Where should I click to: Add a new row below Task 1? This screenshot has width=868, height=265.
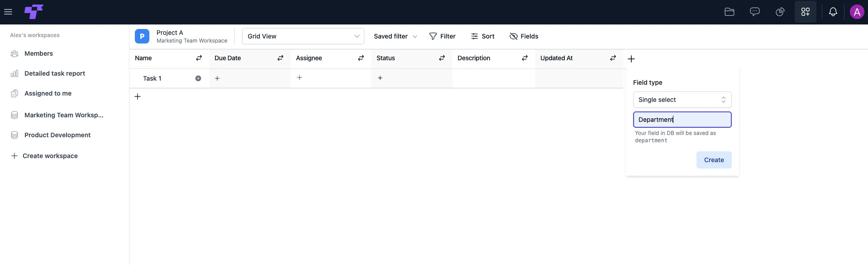point(138,96)
